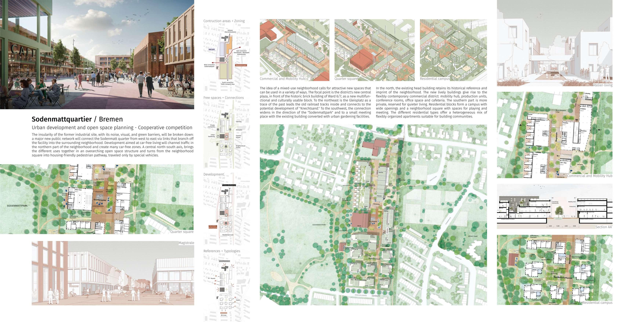This screenshot has height=322, width=644.
Task: Click the 'Heads' label
Action: click(x=238, y=300)
